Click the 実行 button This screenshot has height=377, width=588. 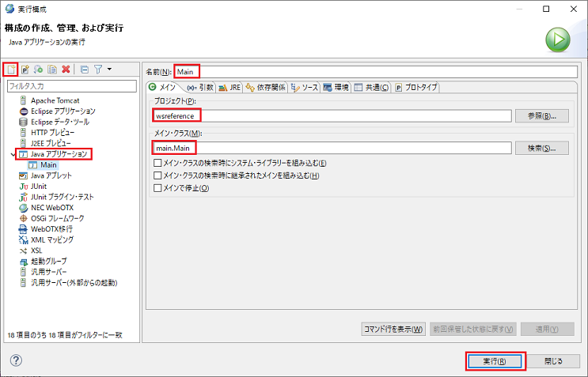[491, 360]
